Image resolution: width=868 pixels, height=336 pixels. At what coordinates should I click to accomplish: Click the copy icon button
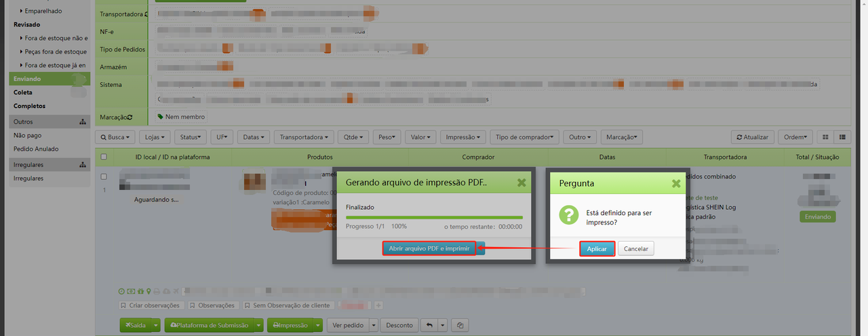tap(460, 325)
